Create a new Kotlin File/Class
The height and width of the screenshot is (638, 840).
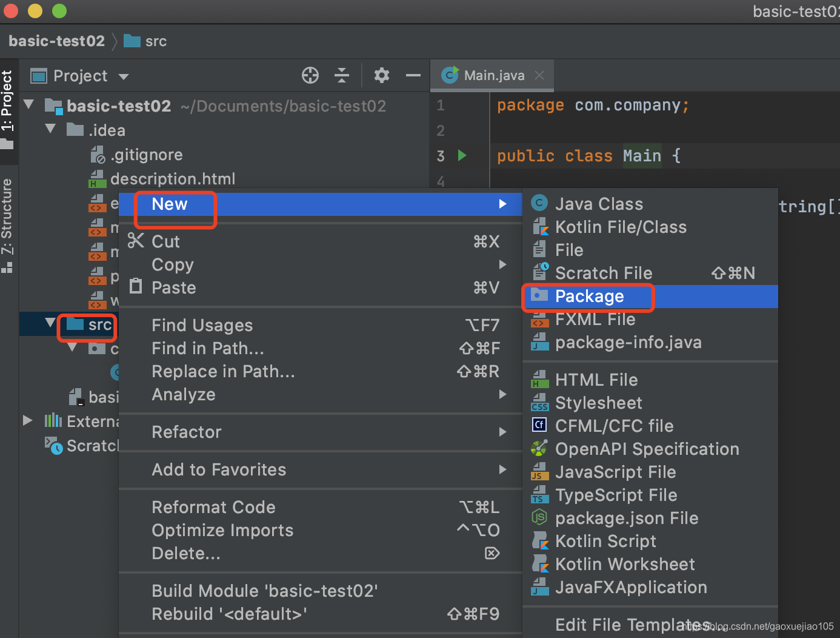(650, 227)
